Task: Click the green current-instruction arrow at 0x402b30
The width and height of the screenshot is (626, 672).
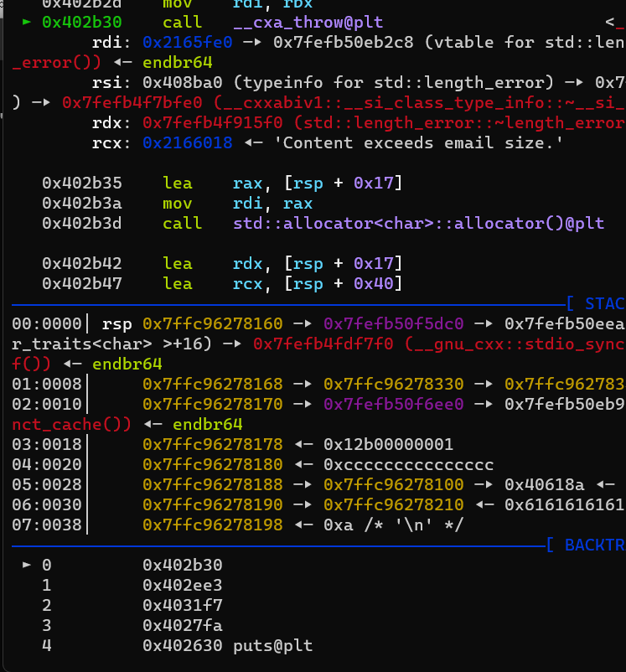Action: coord(27,21)
